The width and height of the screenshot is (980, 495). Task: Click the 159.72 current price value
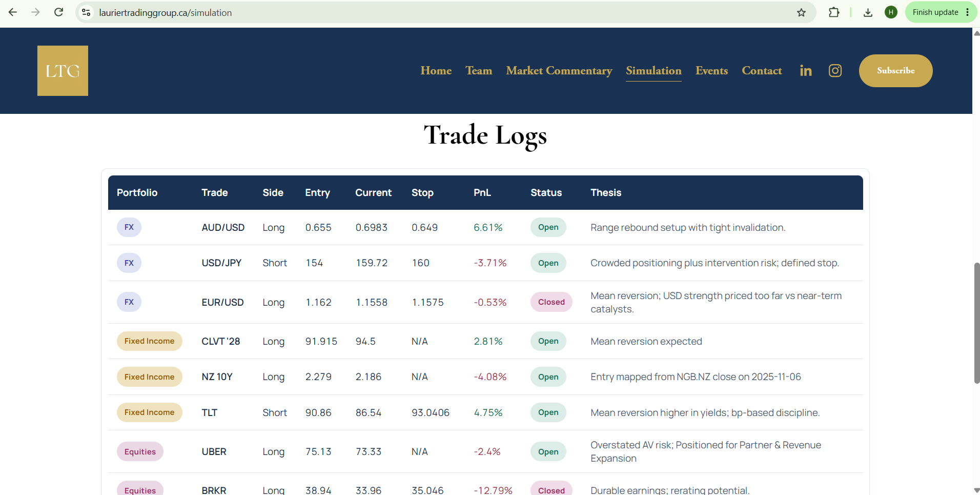click(x=372, y=263)
